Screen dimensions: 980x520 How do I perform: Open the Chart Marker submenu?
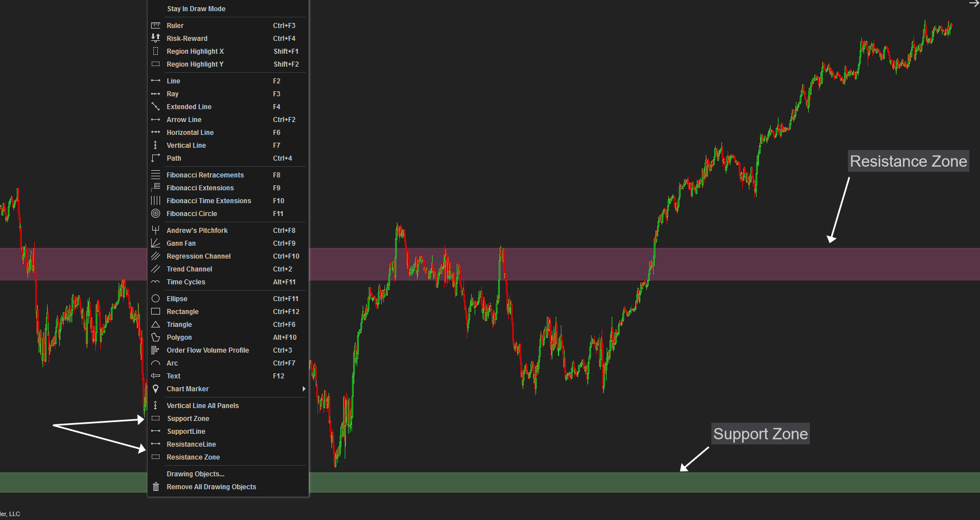pos(187,389)
